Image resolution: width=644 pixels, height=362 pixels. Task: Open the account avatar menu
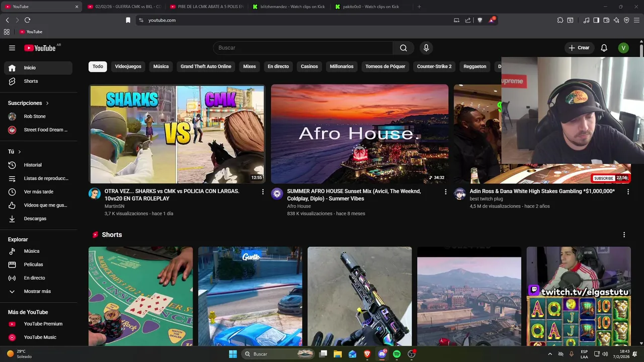tap(623, 48)
